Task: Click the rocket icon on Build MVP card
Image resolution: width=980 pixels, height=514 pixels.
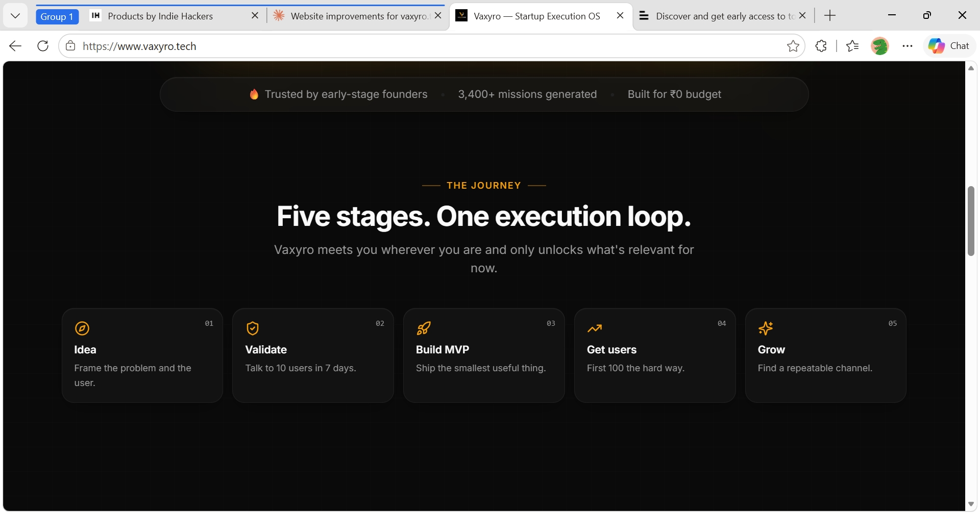Action: coord(424,328)
